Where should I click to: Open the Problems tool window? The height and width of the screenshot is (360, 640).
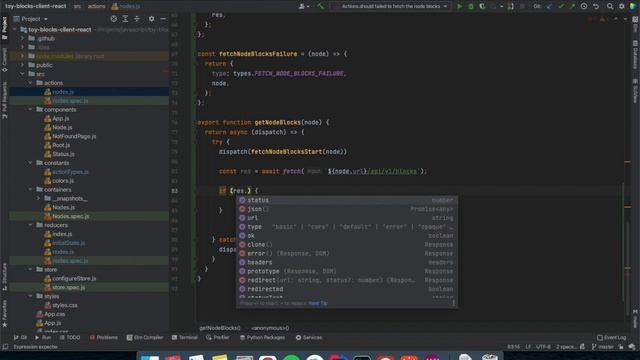[104, 338]
